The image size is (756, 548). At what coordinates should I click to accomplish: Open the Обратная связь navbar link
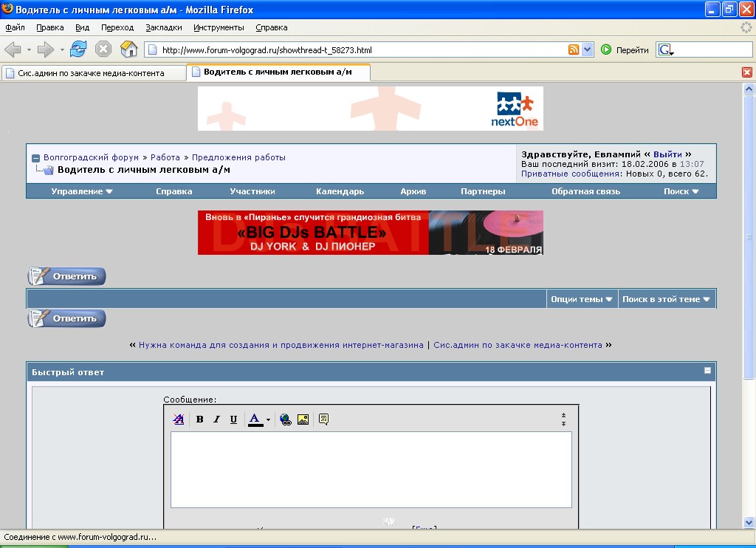point(585,191)
